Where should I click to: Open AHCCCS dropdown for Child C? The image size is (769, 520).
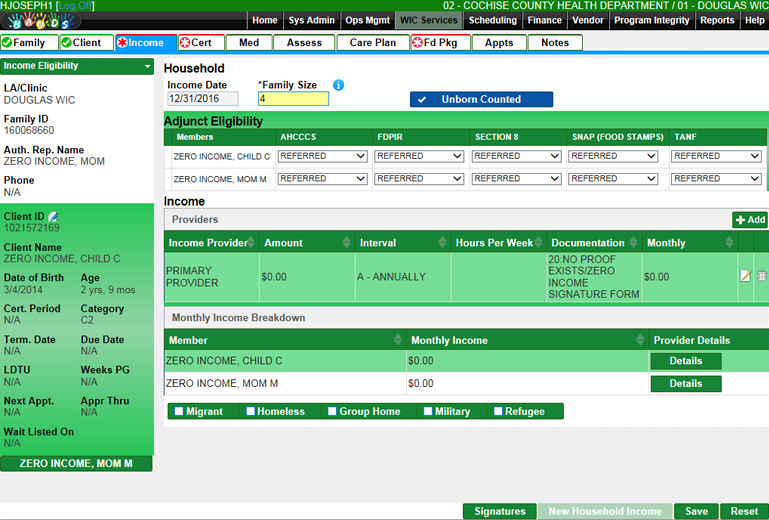(323, 156)
